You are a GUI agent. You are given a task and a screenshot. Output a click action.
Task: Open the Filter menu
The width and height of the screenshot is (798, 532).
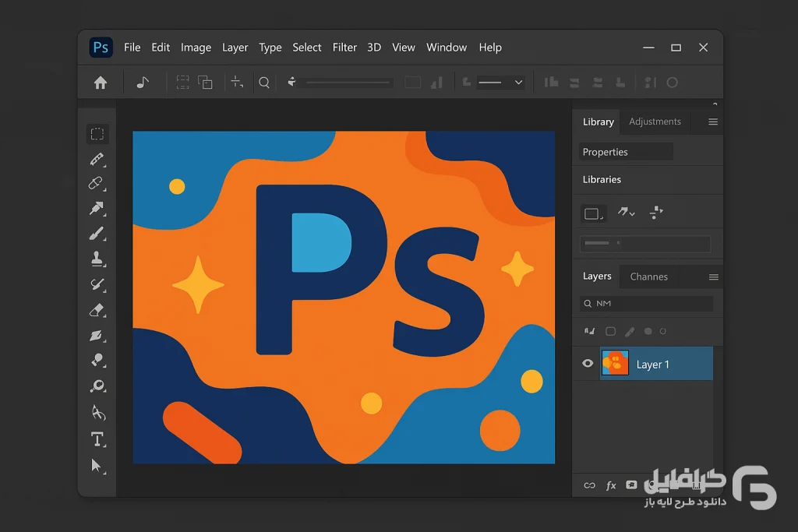point(344,48)
